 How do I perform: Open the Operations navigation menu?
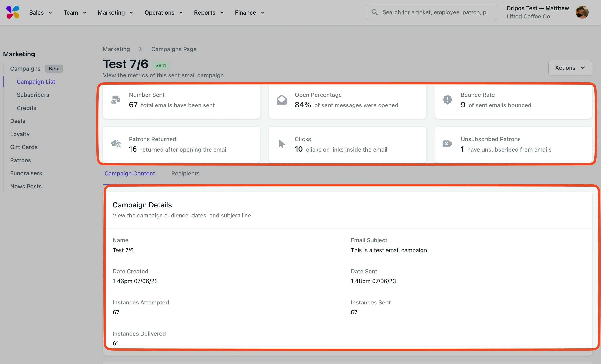(x=163, y=12)
